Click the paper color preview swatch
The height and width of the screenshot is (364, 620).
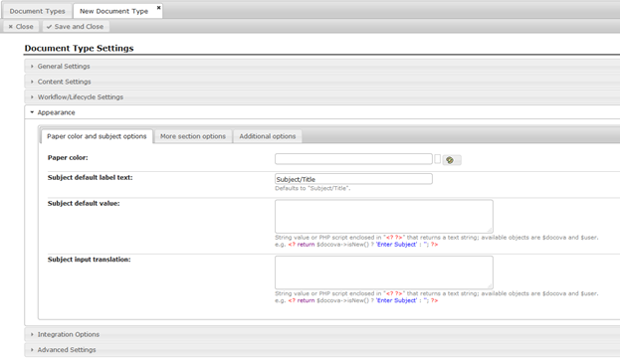[x=437, y=159]
